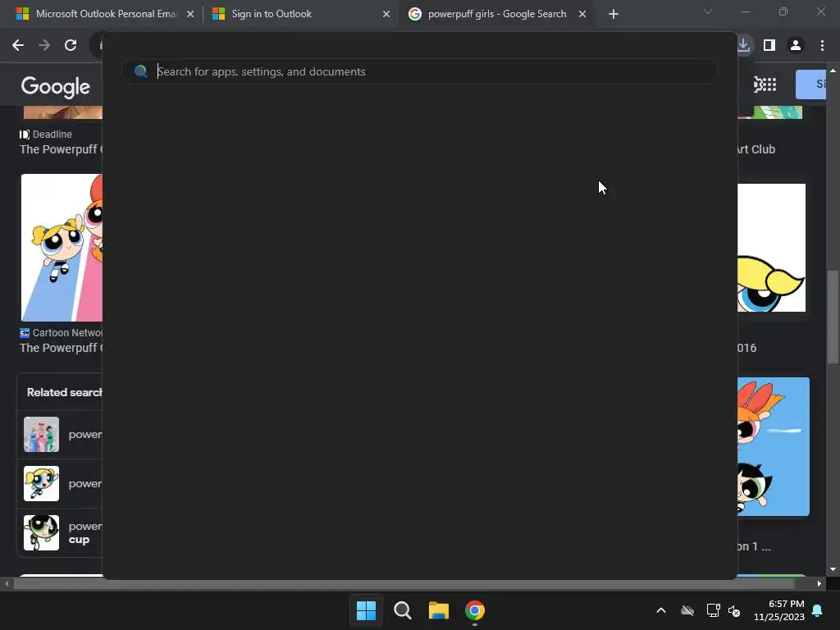Open the Cartoon Network source link

click(61, 333)
